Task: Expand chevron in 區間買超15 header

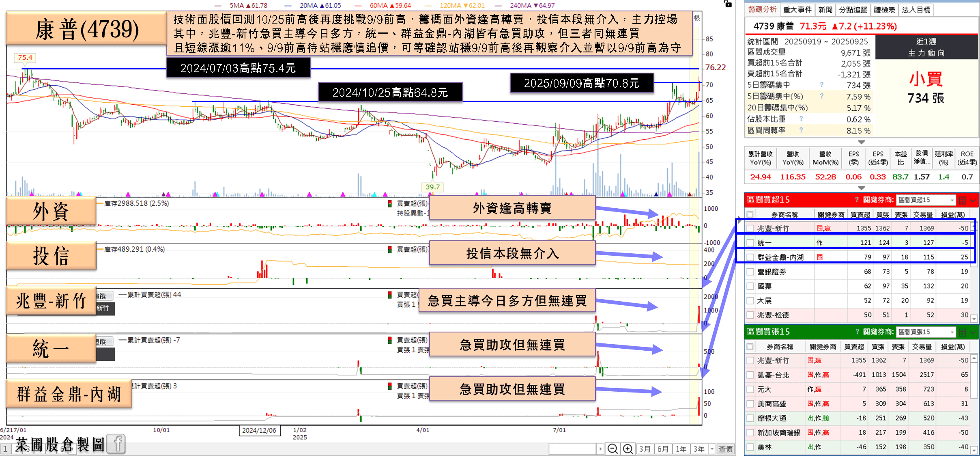Action: click(973, 201)
